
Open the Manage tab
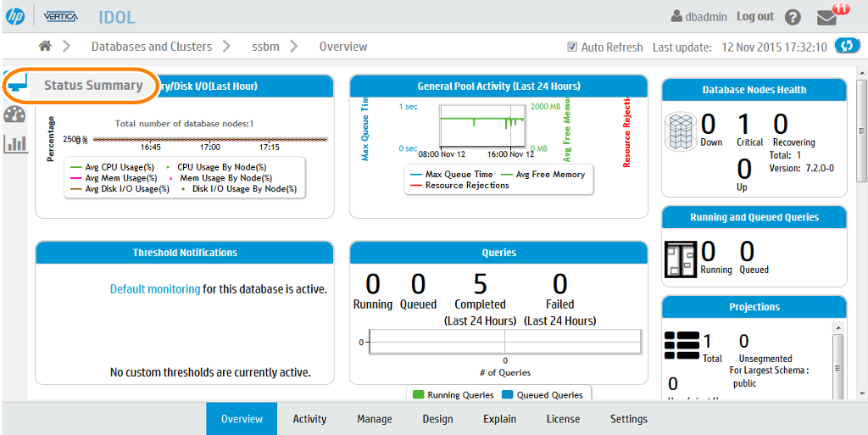[374, 419]
